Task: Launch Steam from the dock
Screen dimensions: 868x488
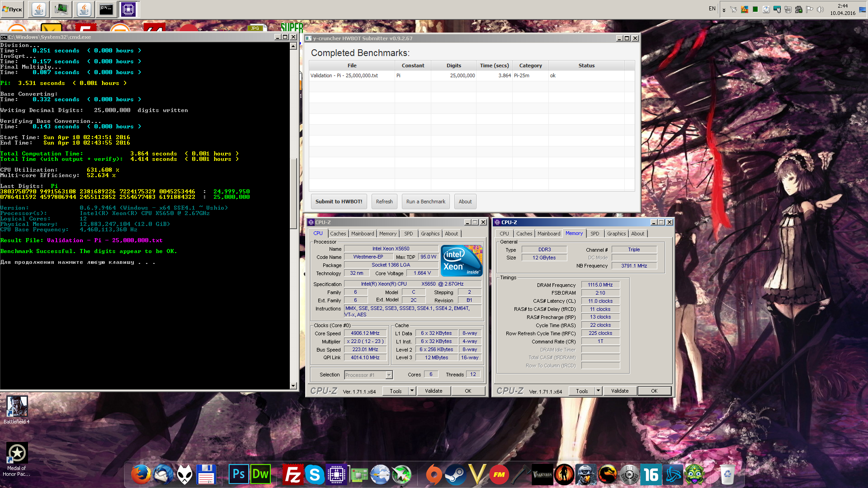Action: [455, 474]
